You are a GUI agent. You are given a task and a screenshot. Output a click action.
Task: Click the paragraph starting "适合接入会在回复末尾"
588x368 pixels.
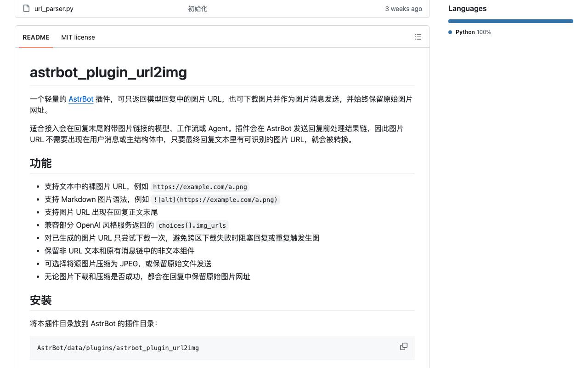point(217,134)
